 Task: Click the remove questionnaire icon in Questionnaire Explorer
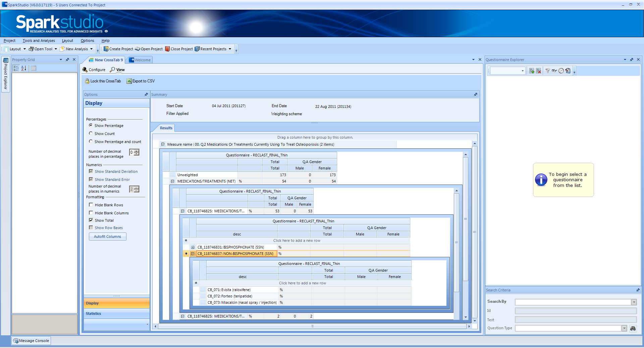coord(538,71)
